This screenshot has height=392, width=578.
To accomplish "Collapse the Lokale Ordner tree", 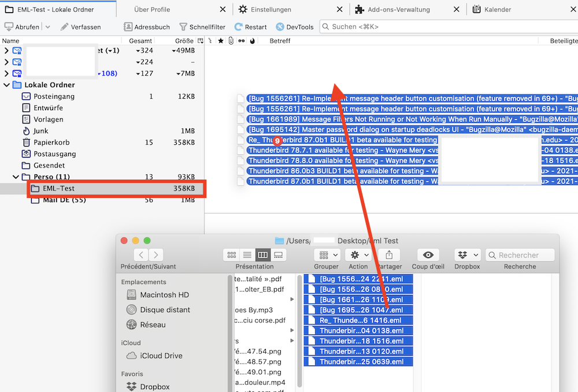I will pos(7,85).
